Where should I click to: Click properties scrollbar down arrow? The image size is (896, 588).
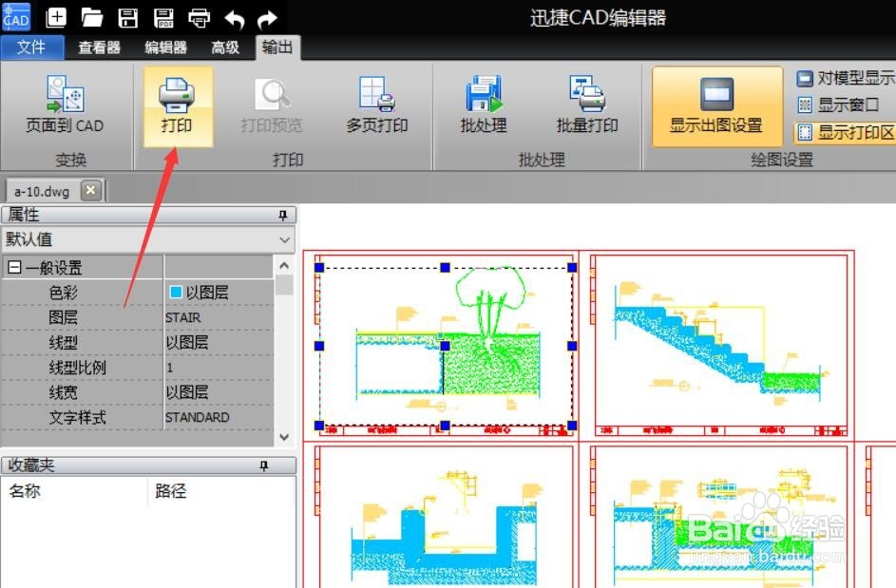pyautogui.click(x=284, y=437)
